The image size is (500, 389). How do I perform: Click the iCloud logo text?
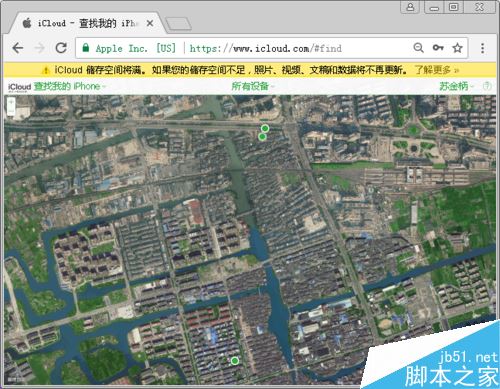coord(19,87)
